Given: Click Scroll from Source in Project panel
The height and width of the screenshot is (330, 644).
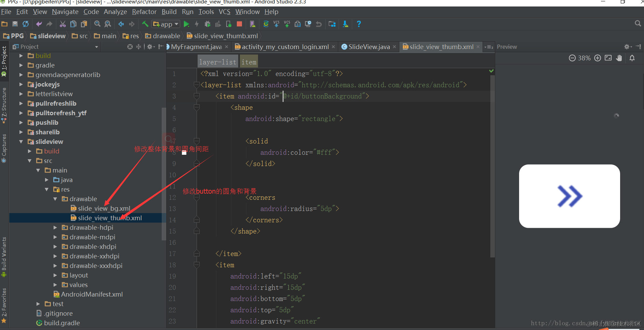Looking at the screenshot, I should point(130,47).
